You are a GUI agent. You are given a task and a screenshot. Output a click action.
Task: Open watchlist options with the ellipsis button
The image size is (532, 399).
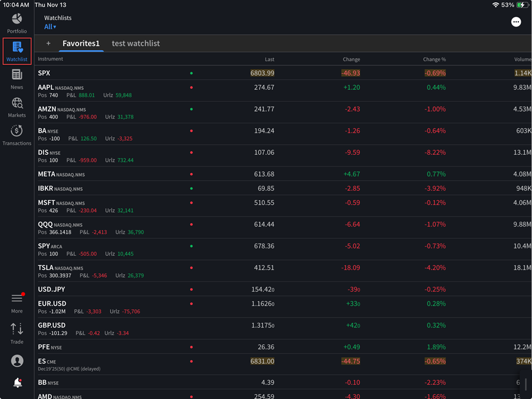pyautogui.click(x=516, y=21)
